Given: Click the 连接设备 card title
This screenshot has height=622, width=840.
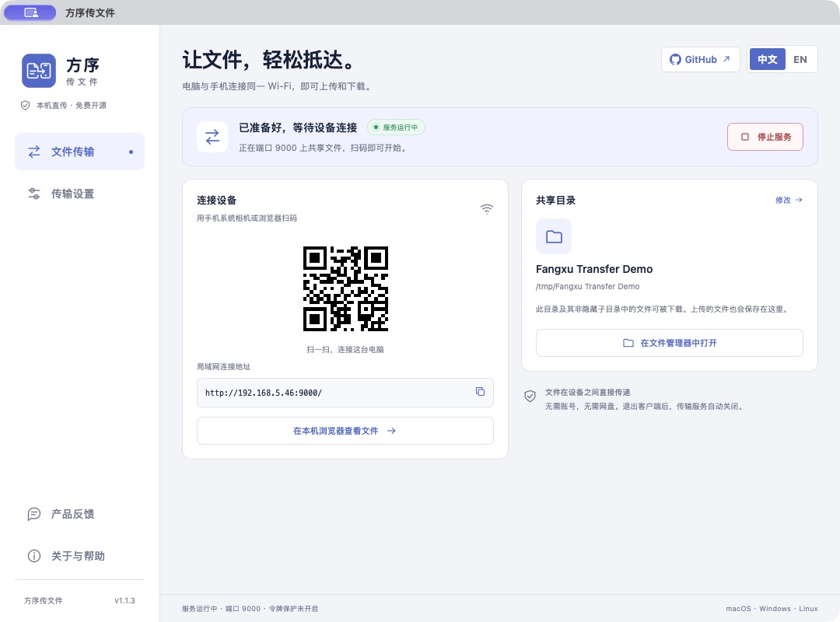Looking at the screenshot, I should point(216,200).
